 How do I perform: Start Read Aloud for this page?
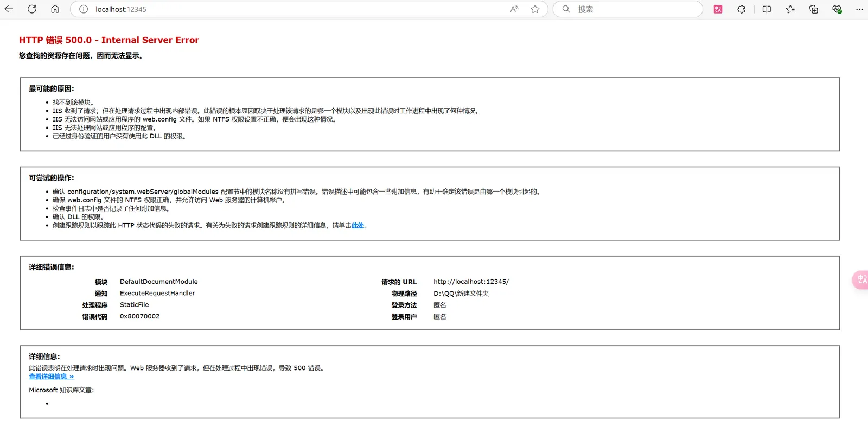pos(514,9)
